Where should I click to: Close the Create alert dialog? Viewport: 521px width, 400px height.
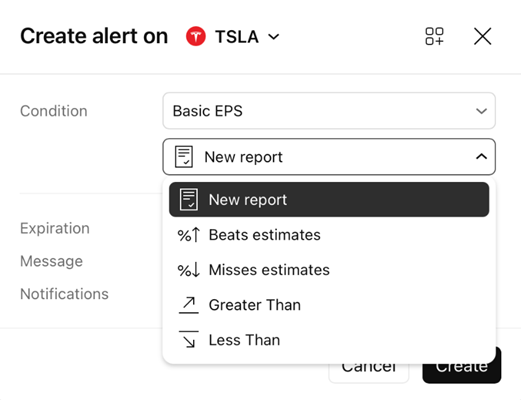(x=482, y=36)
